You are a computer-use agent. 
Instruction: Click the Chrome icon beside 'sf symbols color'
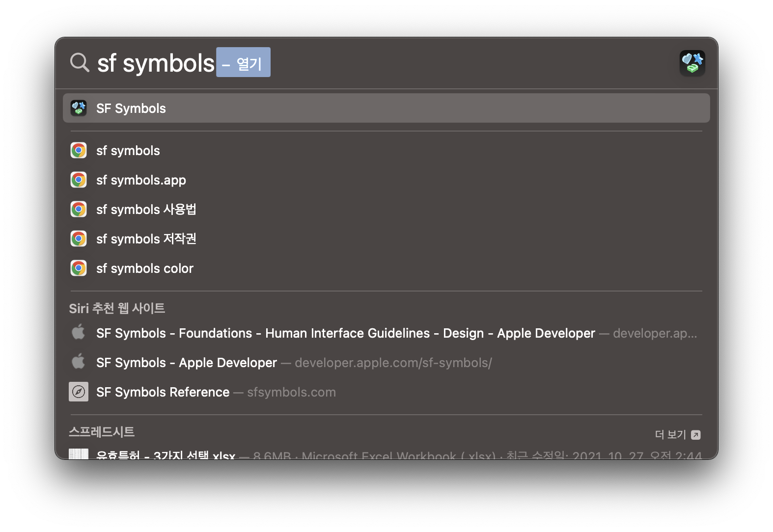pyautogui.click(x=79, y=268)
